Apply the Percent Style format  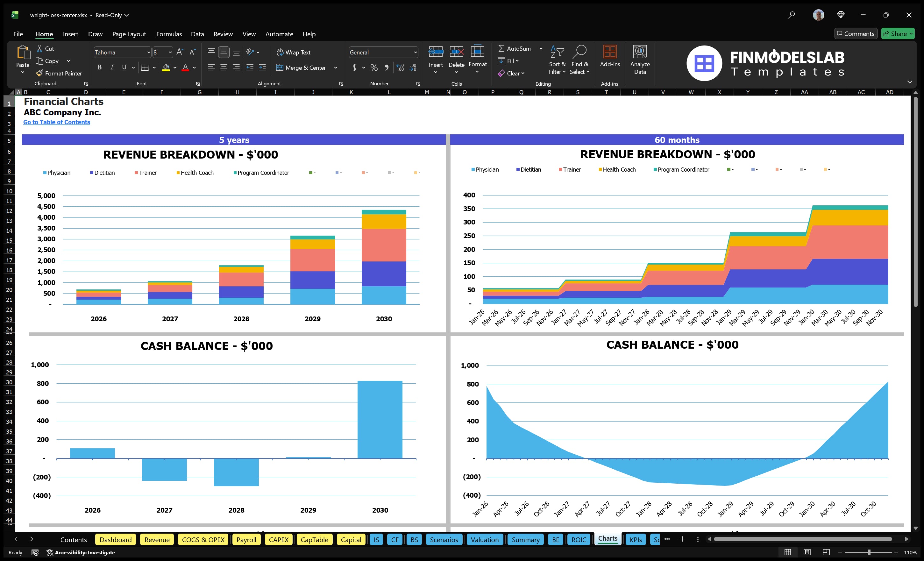374,67
